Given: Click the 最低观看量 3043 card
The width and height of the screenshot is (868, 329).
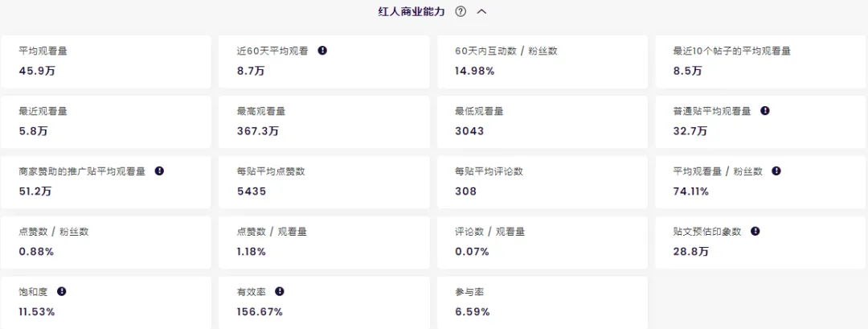Looking at the screenshot, I should (542, 121).
